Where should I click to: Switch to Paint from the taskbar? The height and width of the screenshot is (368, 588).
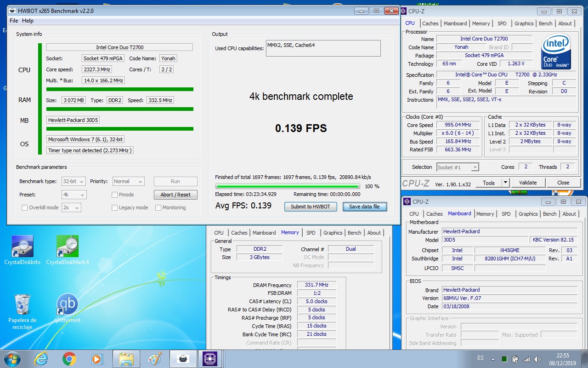(x=155, y=359)
